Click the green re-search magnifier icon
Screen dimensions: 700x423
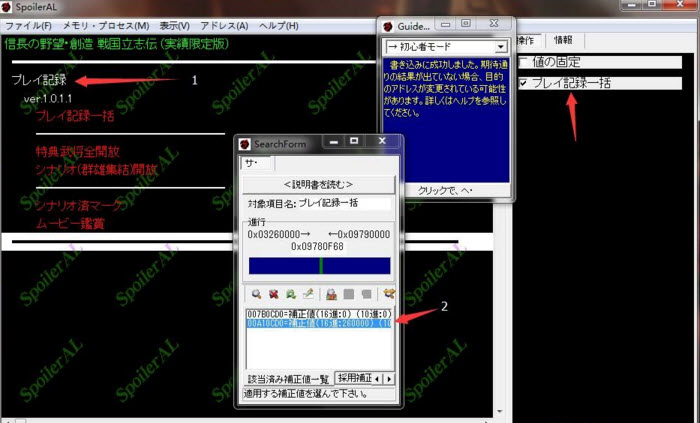click(x=291, y=294)
